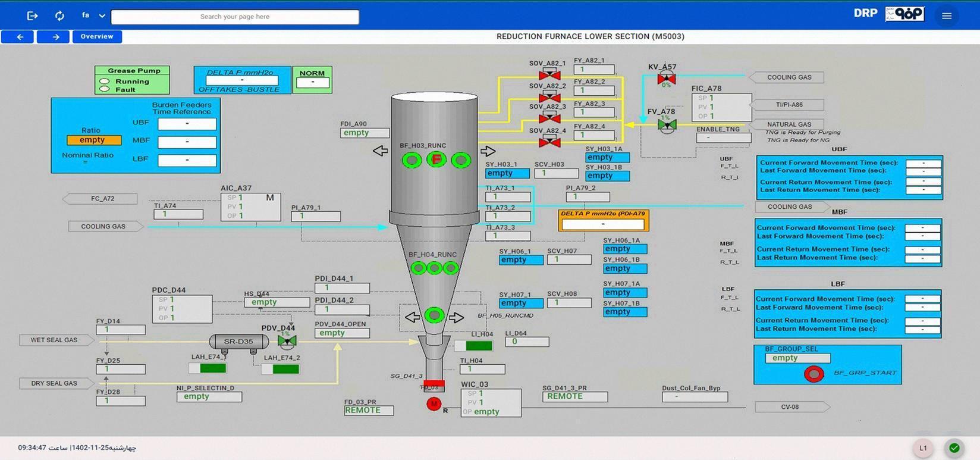Toggle the LAH_E74_1 alarm indicator
The image size is (980, 460).
(208, 368)
